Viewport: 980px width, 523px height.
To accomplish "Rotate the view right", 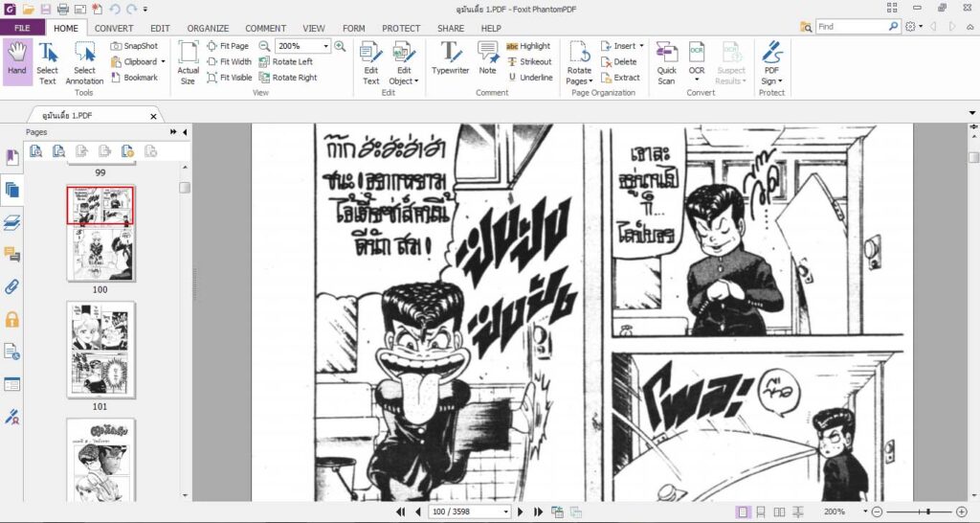I will coord(288,78).
